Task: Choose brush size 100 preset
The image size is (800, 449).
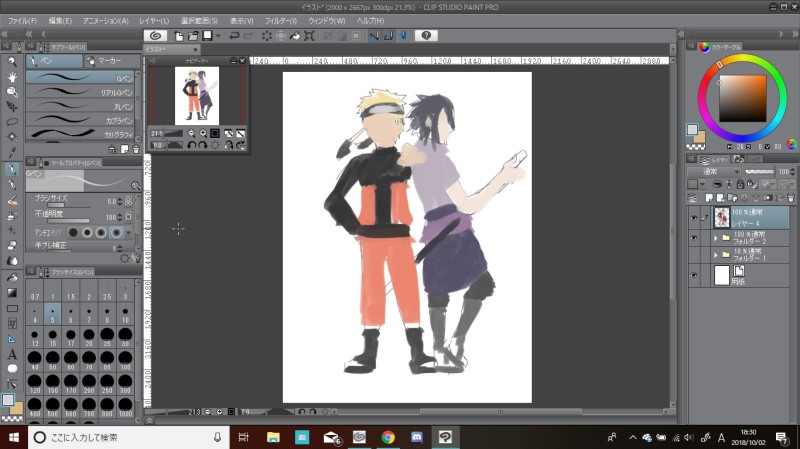Action: [x=125, y=361]
